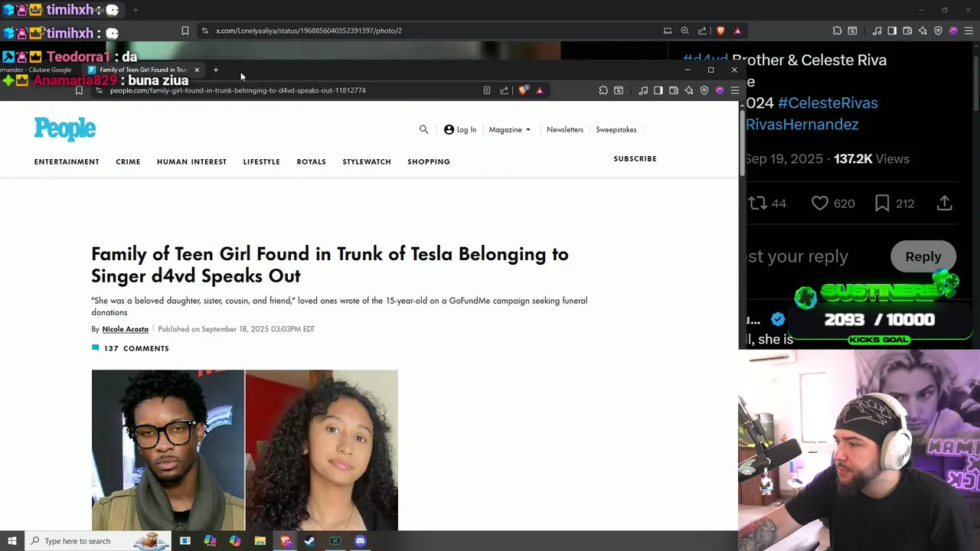Screen dimensions: 980x551
Task: Open the Sweepstakes link
Action: pos(616,129)
